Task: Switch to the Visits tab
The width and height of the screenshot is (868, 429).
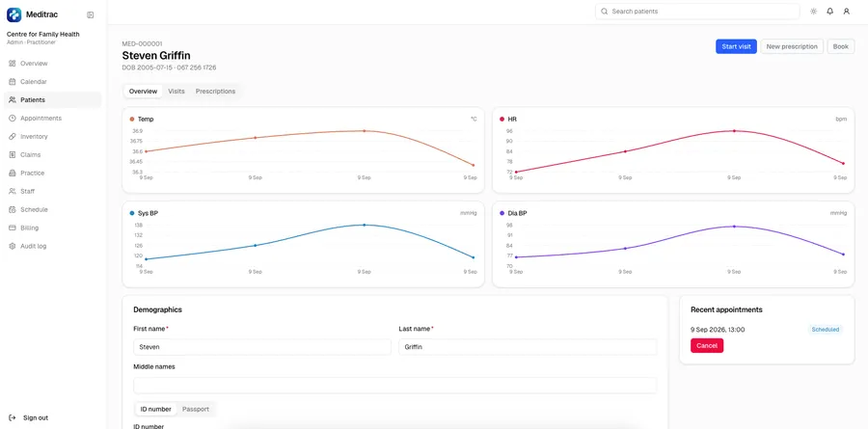Action: 176,92
